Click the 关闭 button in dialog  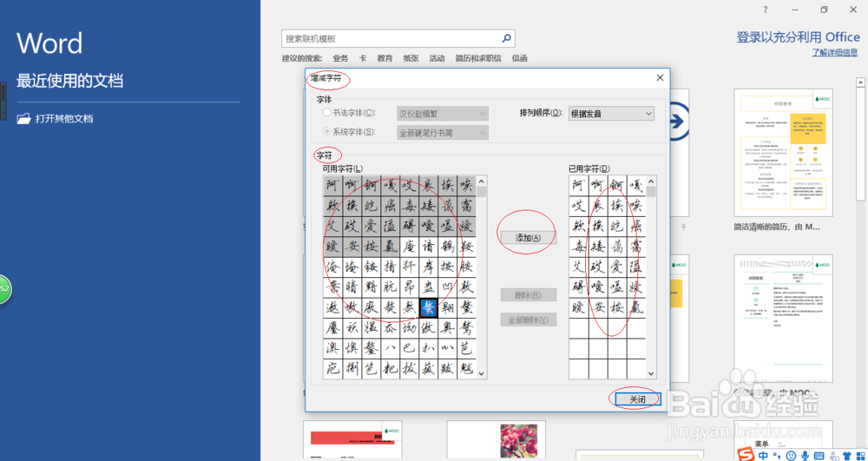(x=637, y=399)
